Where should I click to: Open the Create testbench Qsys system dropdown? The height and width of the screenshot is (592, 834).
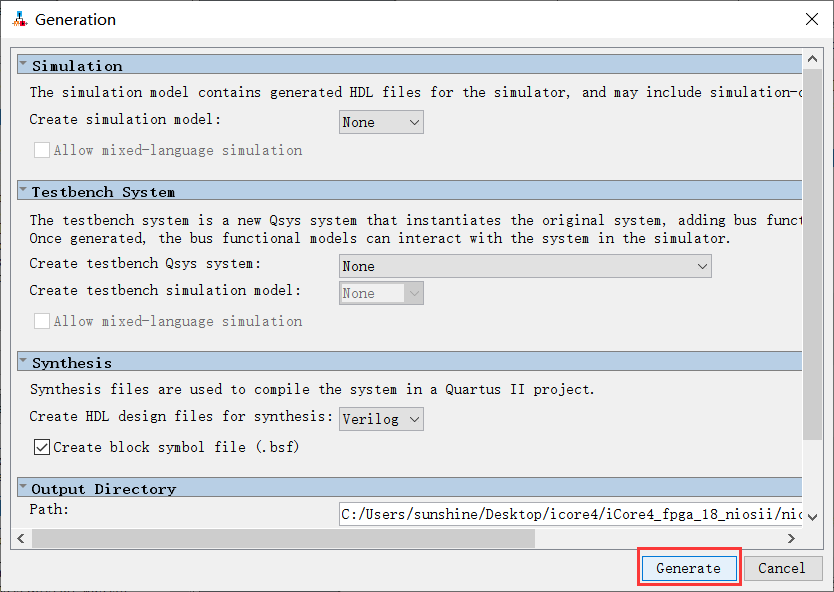[525, 266]
